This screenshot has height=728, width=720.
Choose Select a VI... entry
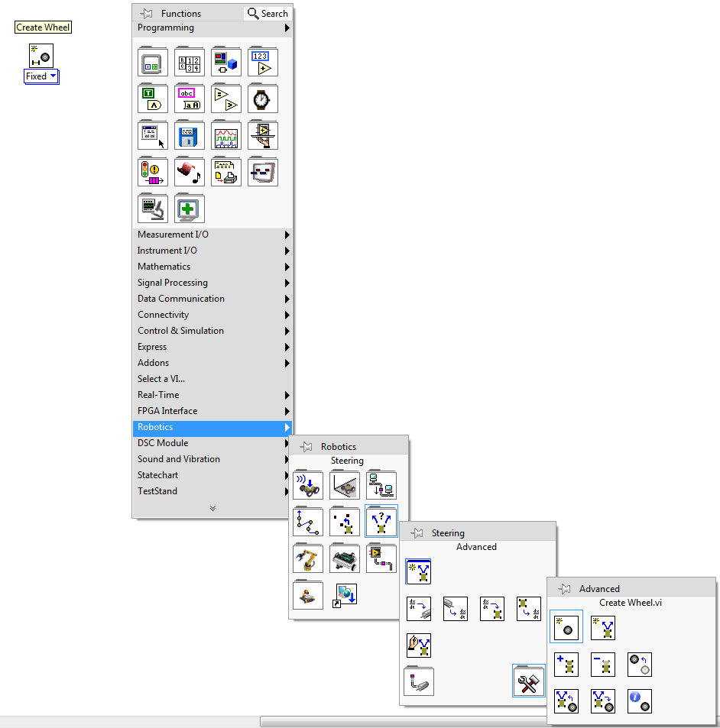pyautogui.click(x=212, y=379)
